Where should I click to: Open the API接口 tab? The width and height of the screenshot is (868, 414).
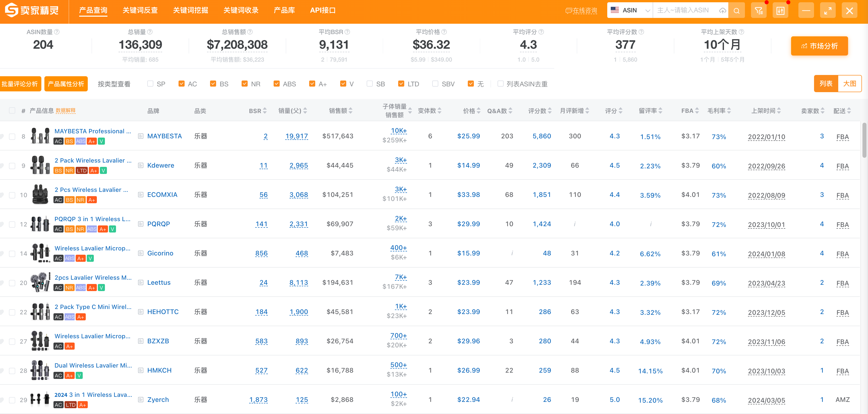point(323,10)
